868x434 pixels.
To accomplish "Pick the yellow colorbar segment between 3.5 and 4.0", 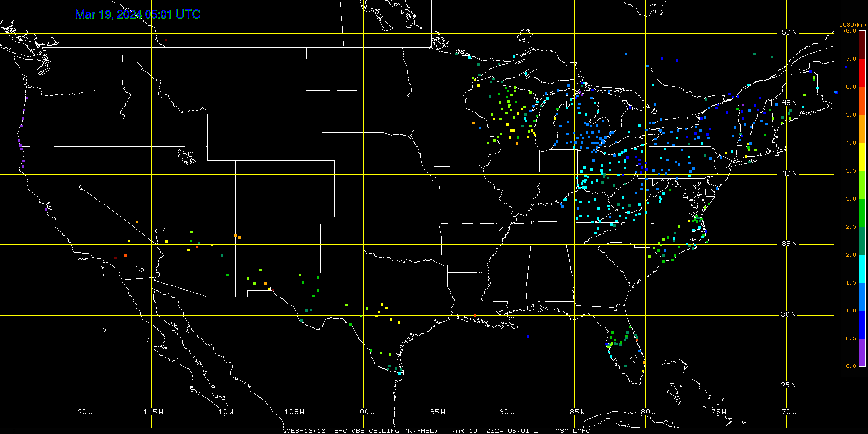I will click(x=862, y=157).
